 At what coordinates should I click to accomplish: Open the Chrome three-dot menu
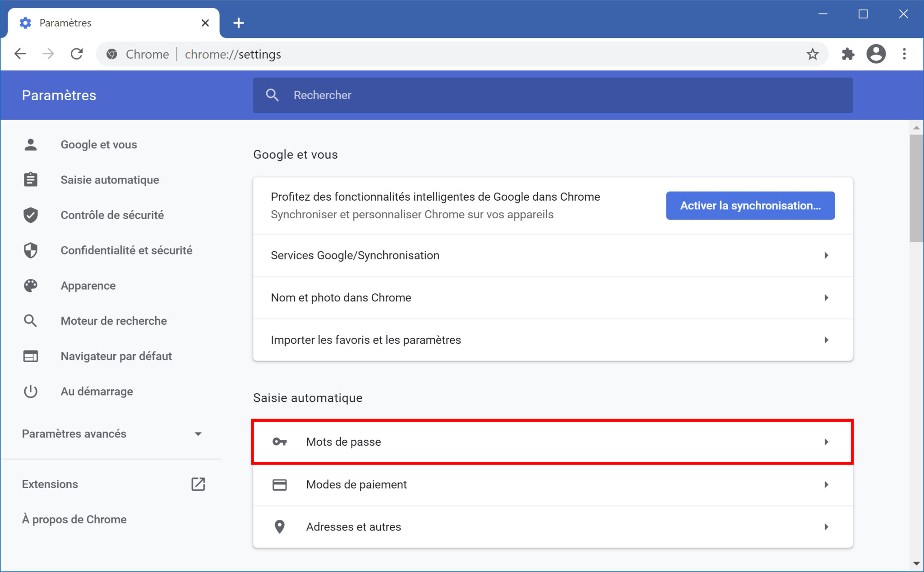pos(904,54)
